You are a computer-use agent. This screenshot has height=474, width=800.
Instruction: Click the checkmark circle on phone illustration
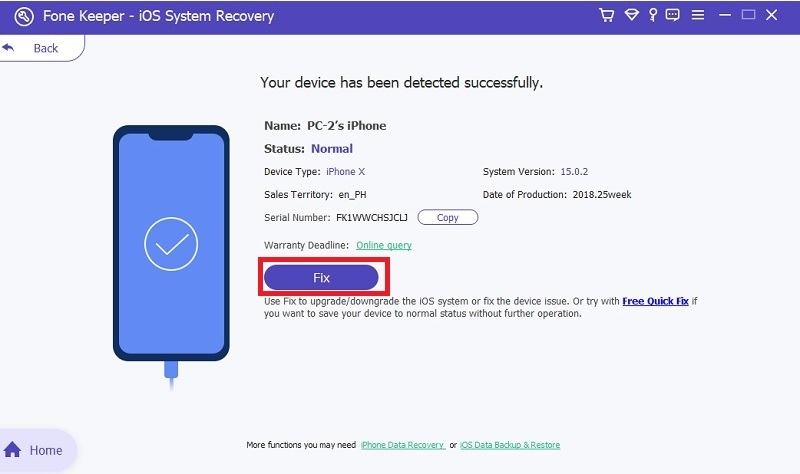click(x=171, y=244)
